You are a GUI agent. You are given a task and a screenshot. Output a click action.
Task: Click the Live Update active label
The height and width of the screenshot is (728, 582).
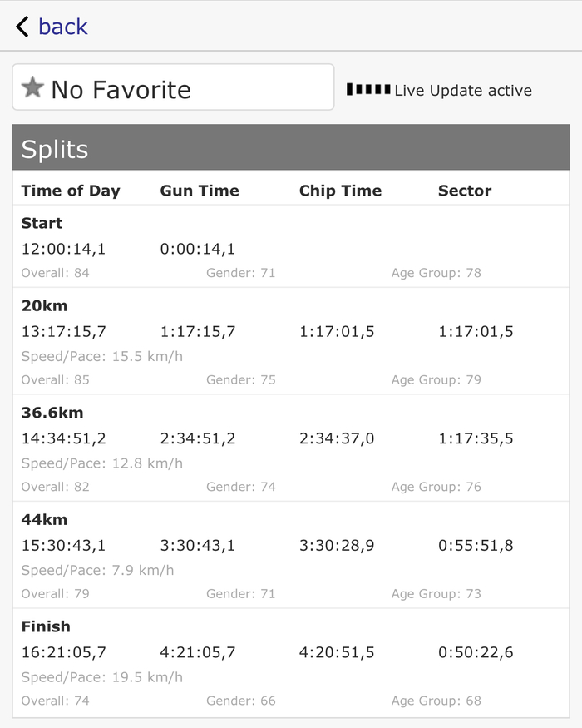pyautogui.click(x=463, y=91)
